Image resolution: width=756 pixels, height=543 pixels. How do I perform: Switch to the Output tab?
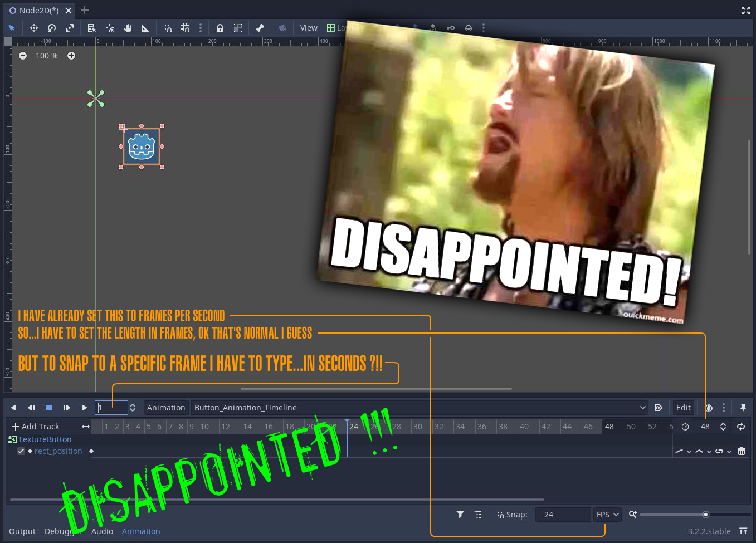(22, 531)
